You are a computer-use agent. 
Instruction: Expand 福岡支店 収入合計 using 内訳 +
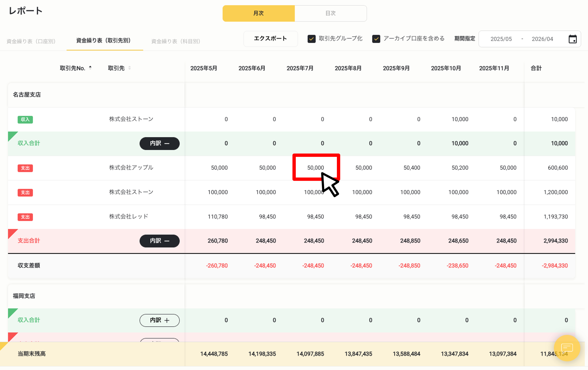(x=159, y=320)
